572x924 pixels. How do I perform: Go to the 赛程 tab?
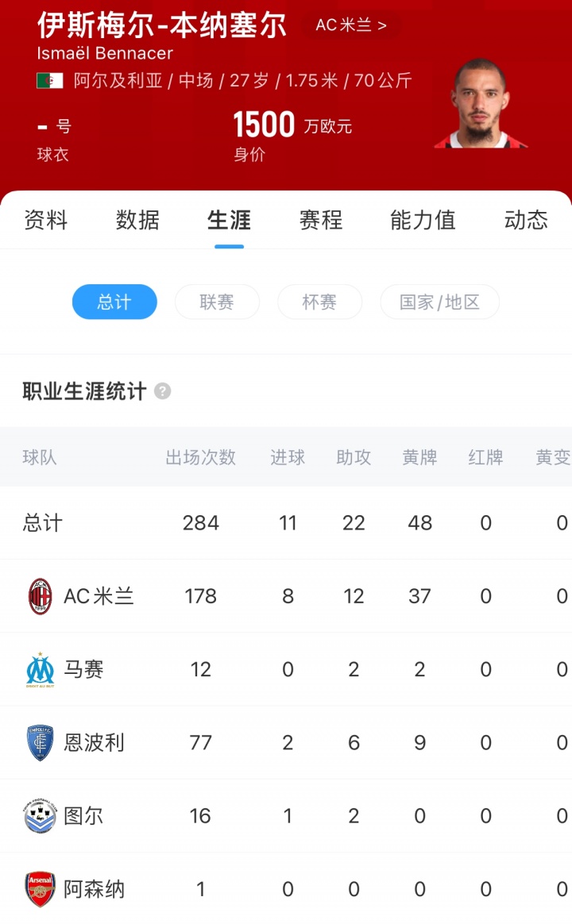(x=321, y=220)
